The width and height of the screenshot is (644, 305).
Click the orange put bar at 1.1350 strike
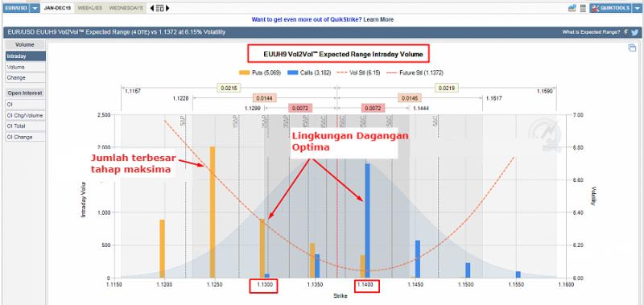point(312,261)
